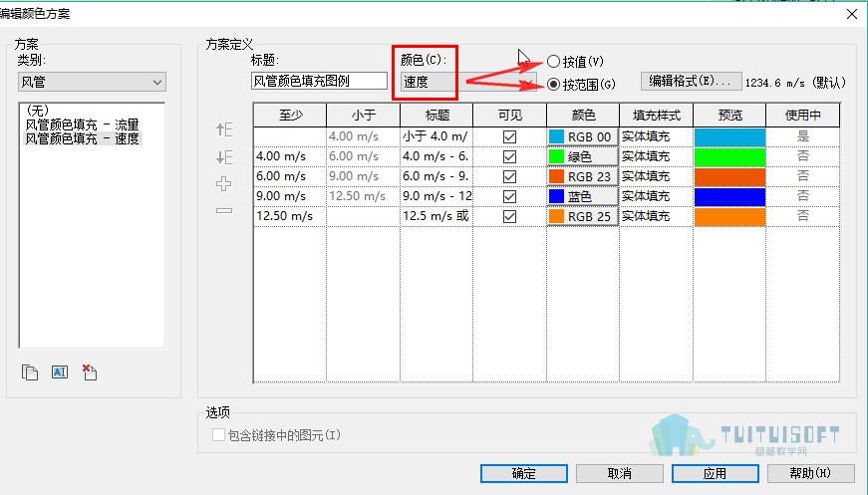The image size is (868, 495).
Task: Toggle visible checkbox for 6.00 m/s row
Action: pos(510,176)
